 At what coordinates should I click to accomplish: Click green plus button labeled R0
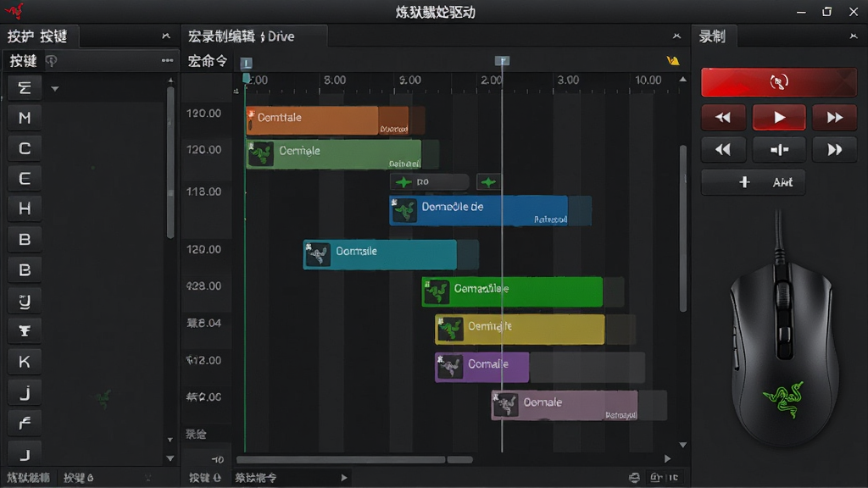(x=429, y=182)
